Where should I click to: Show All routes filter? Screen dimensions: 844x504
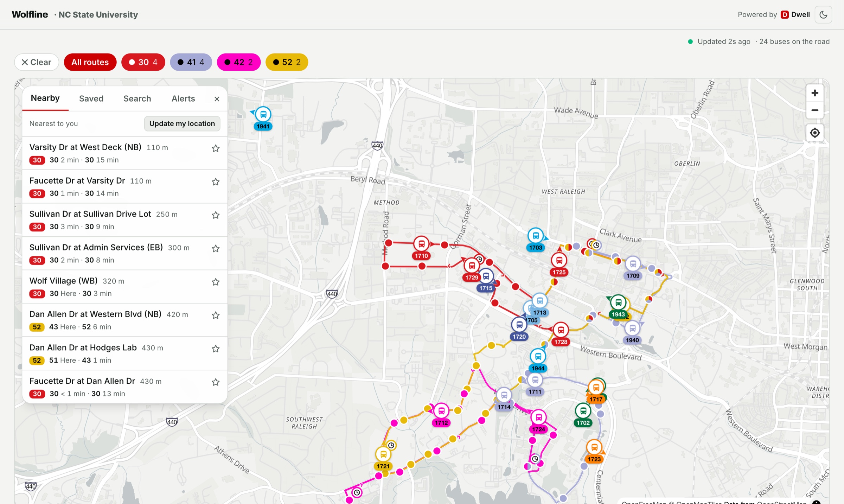tap(90, 62)
